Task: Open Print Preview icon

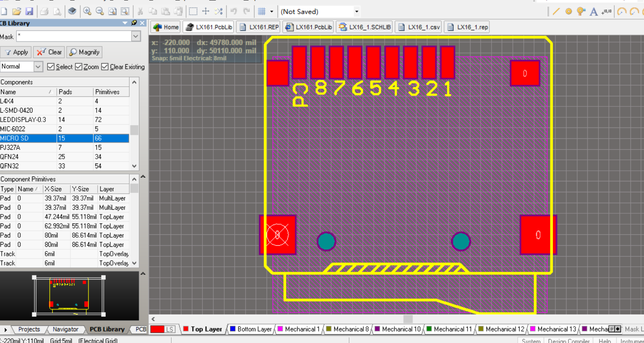Action: pos(57,11)
